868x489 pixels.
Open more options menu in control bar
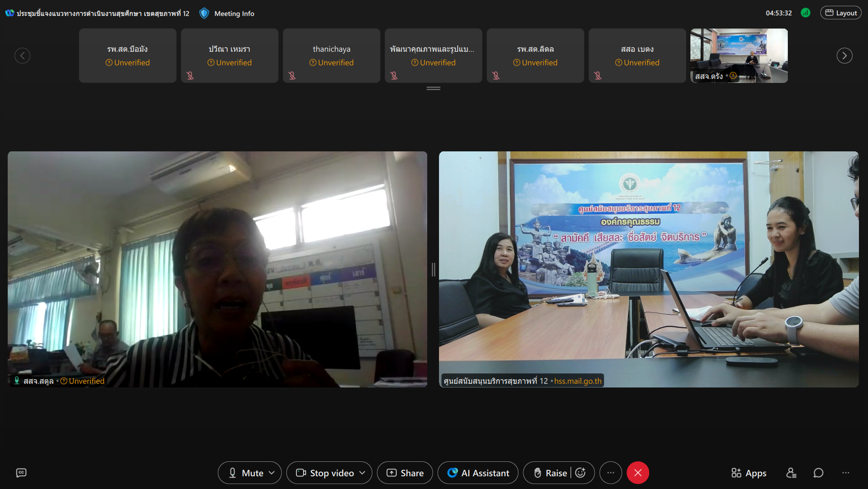click(x=611, y=473)
